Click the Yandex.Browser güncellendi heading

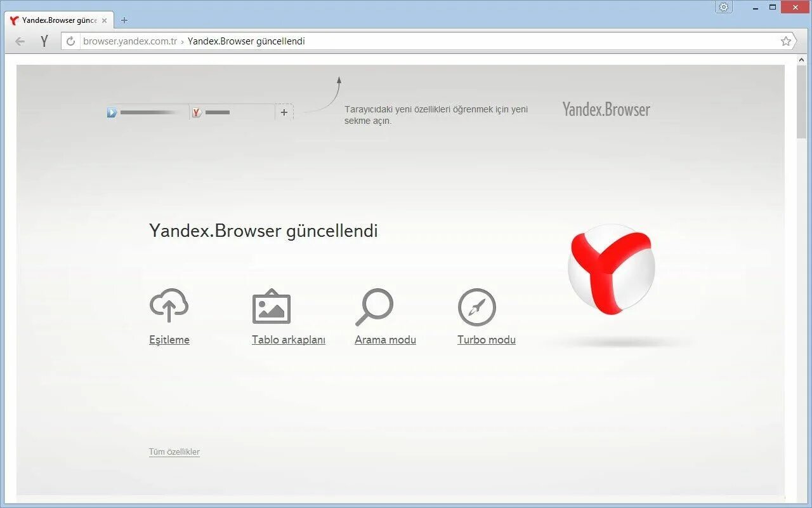tap(263, 231)
